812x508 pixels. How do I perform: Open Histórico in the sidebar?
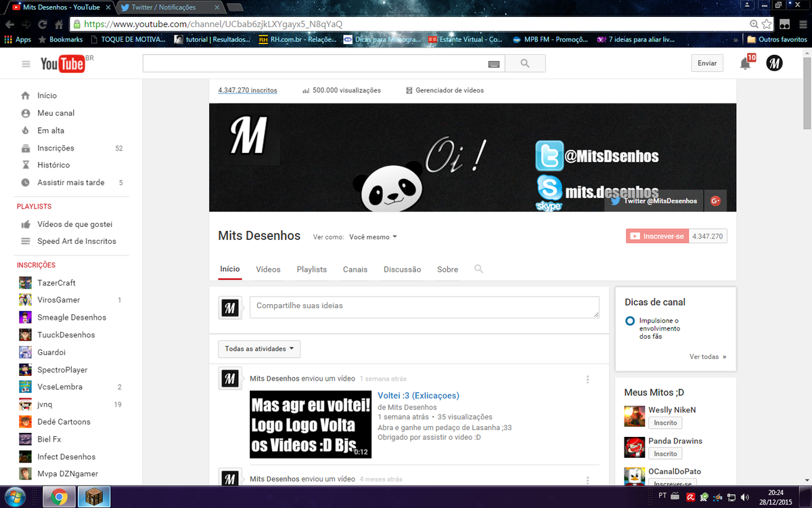tap(53, 165)
